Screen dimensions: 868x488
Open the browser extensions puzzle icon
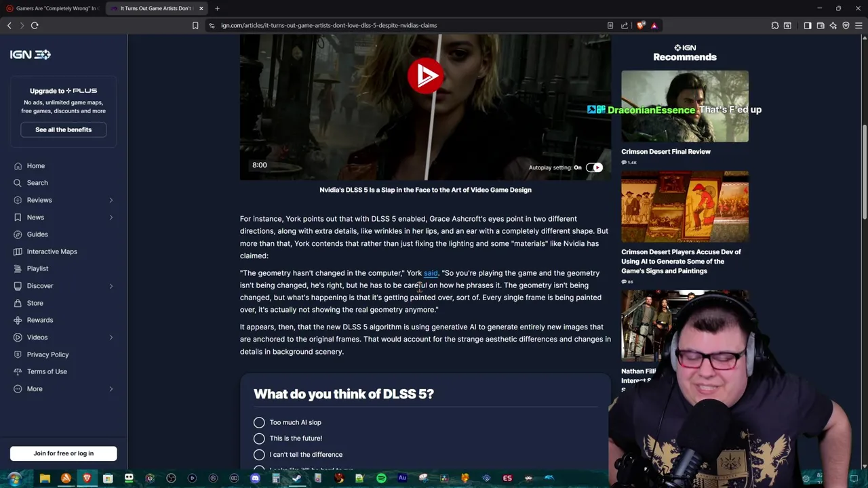tap(775, 25)
